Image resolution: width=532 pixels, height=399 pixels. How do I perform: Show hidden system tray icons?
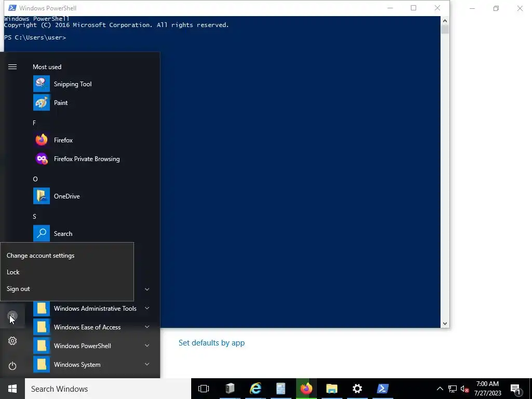(440, 389)
